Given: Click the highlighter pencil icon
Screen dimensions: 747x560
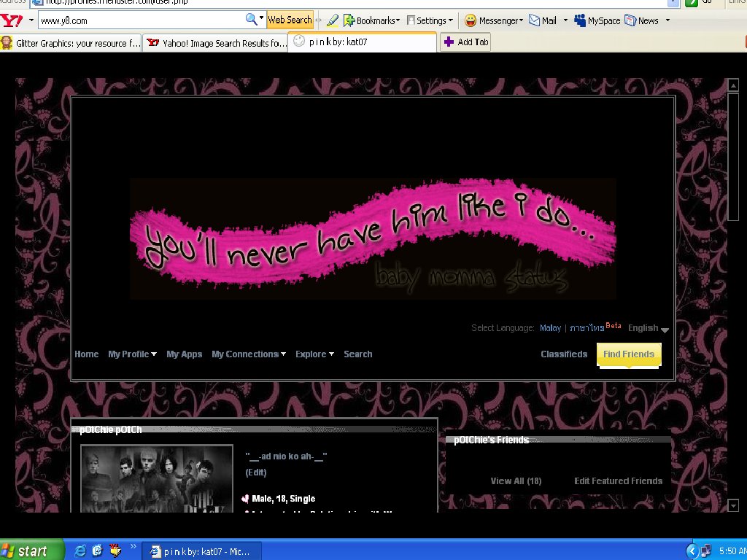Looking at the screenshot, I should 333,20.
